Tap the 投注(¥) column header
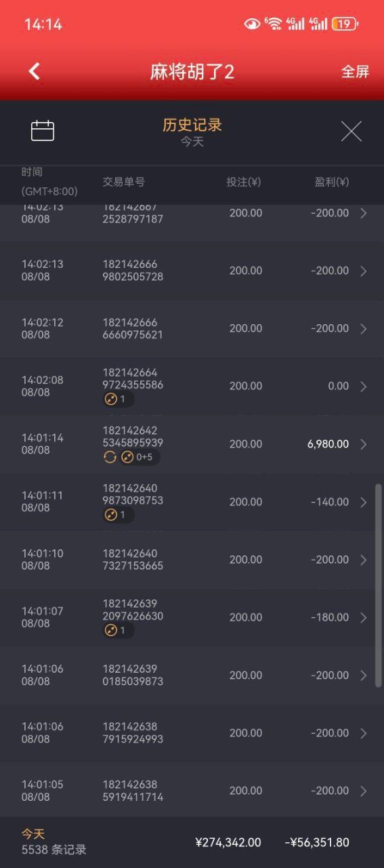Viewport: 384px width, 868px height. coord(244,182)
